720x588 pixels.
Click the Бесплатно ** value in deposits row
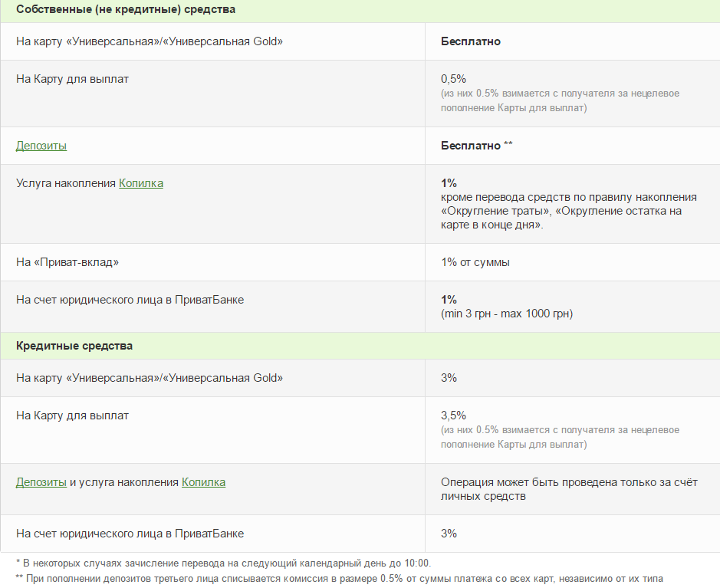click(476, 146)
